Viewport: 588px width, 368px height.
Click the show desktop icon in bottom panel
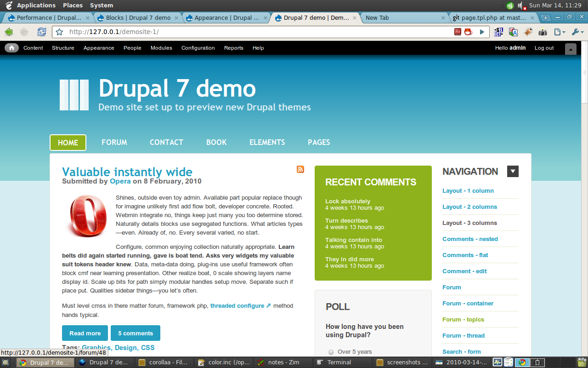(x=6, y=362)
